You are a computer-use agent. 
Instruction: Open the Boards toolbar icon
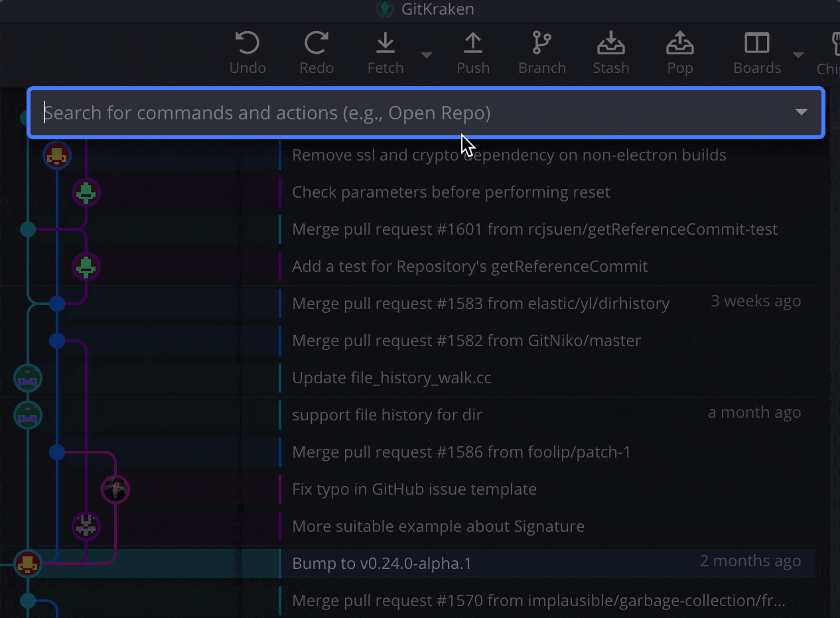756,44
